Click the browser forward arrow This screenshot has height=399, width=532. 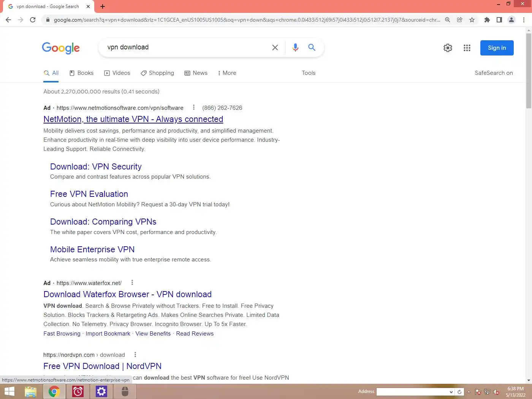point(21,20)
